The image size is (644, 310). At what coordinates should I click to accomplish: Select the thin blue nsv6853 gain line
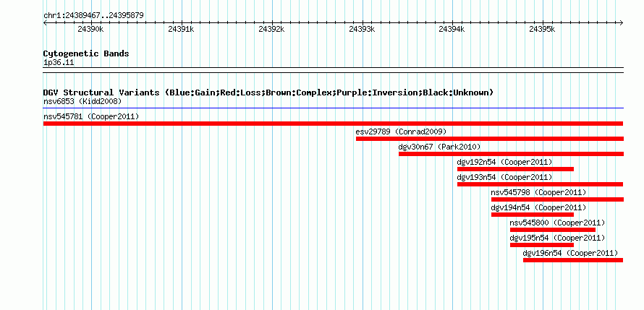click(x=334, y=108)
